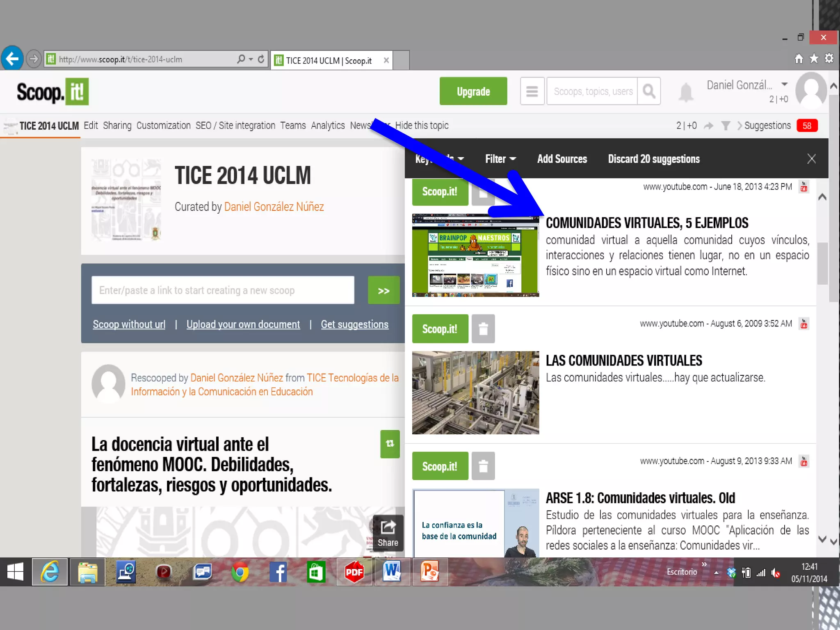Expand Daniel González user menu
Screen dimensions: 840x630
784,84
